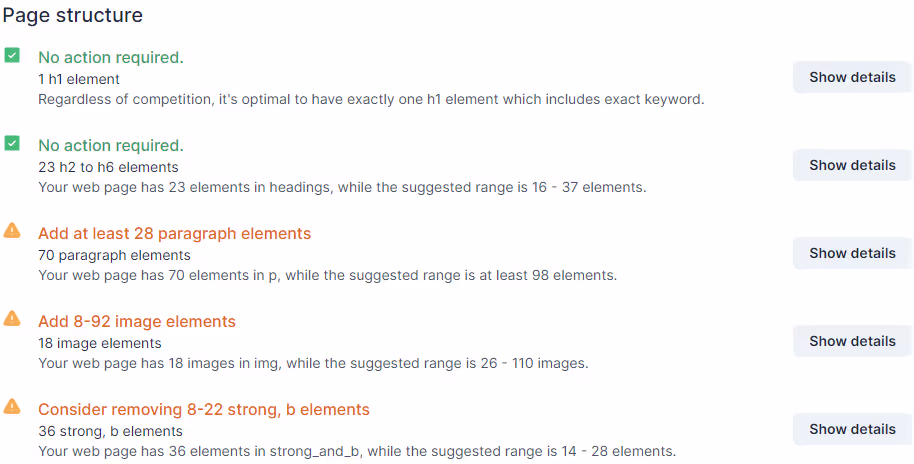914x464 pixels.
Task: Click the '18 image elements' count text
Action: 100,343
